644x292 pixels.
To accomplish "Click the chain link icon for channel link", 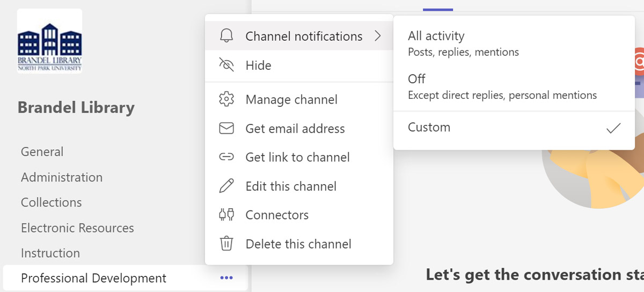I will point(226,157).
